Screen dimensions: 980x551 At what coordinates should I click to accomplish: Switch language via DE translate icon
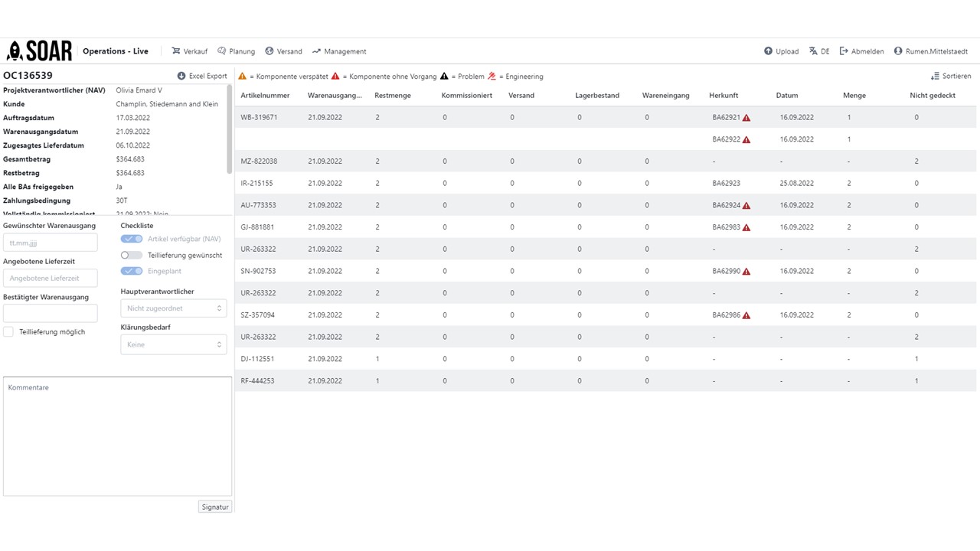[x=813, y=51]
